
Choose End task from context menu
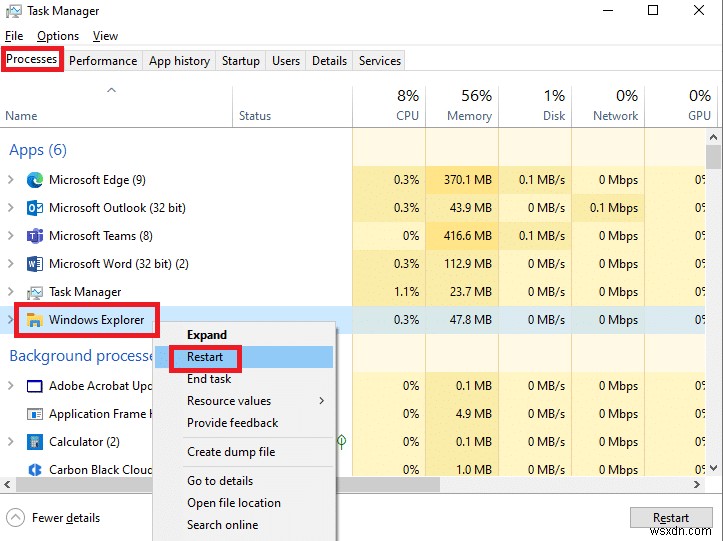[x=209, y=379]
